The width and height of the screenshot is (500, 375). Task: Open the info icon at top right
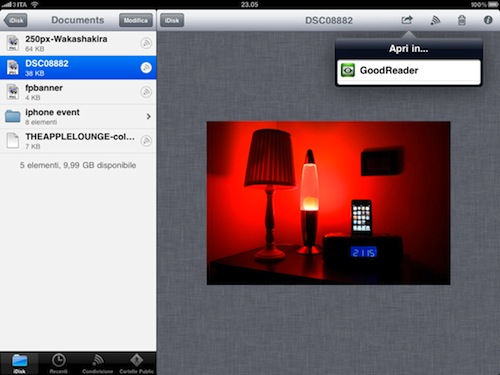(x=488, y=20)
